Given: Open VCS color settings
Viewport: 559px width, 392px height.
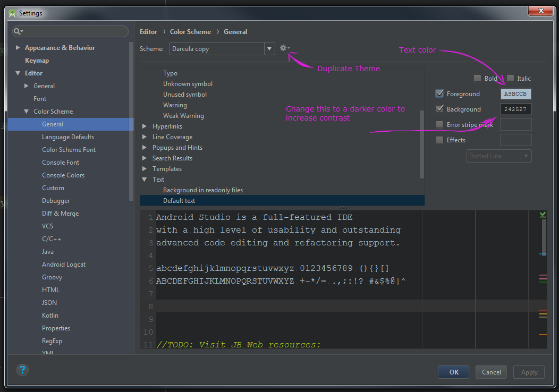Looking at the screenshot, I should [x=47, y=226].
